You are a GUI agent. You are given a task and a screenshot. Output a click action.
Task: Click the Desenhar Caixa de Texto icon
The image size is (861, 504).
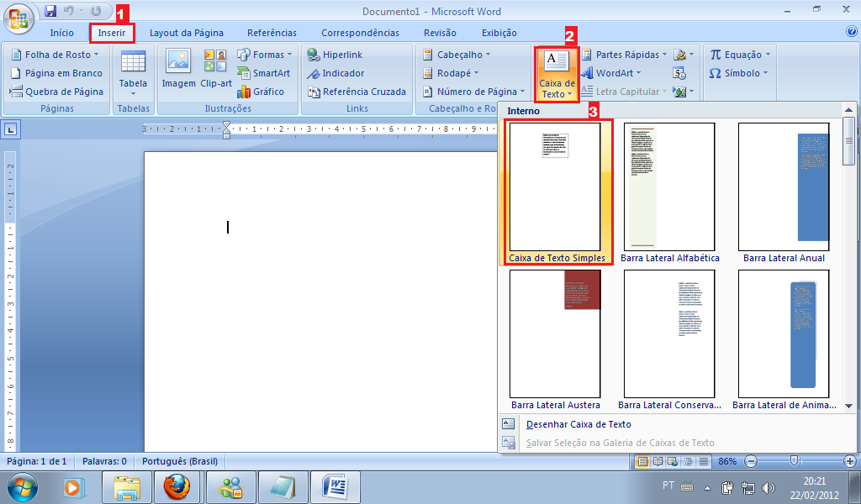click(509, 424)
